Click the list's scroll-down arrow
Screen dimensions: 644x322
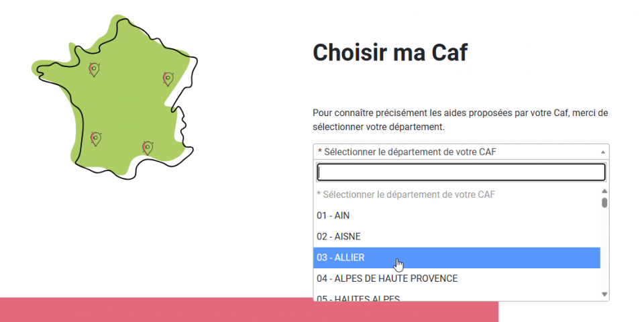coord(604,294)
